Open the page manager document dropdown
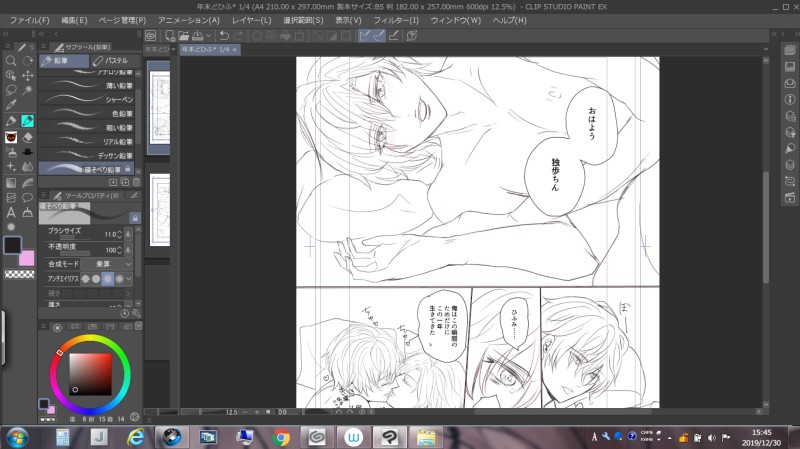800x449 pixels. coord(173,49)
